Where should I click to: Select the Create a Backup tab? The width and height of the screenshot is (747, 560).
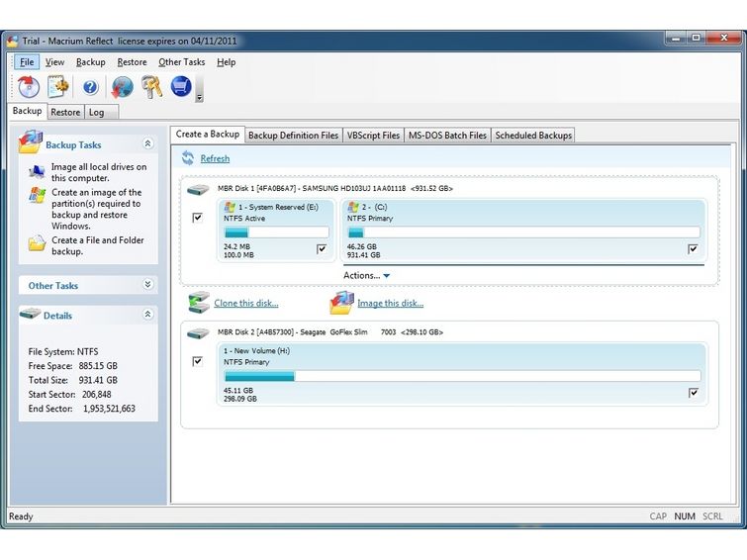click(207, 135)
